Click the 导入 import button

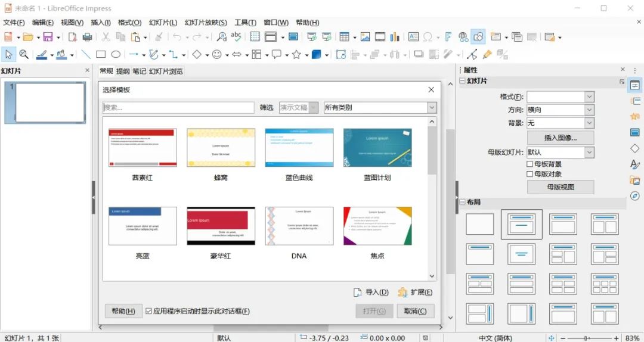coord(371,293)
